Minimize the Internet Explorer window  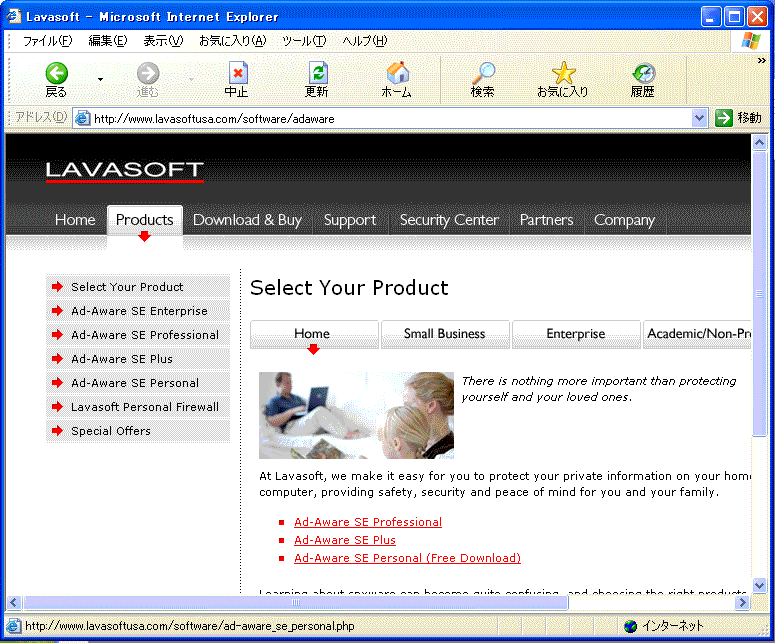[x=711, y=17]
